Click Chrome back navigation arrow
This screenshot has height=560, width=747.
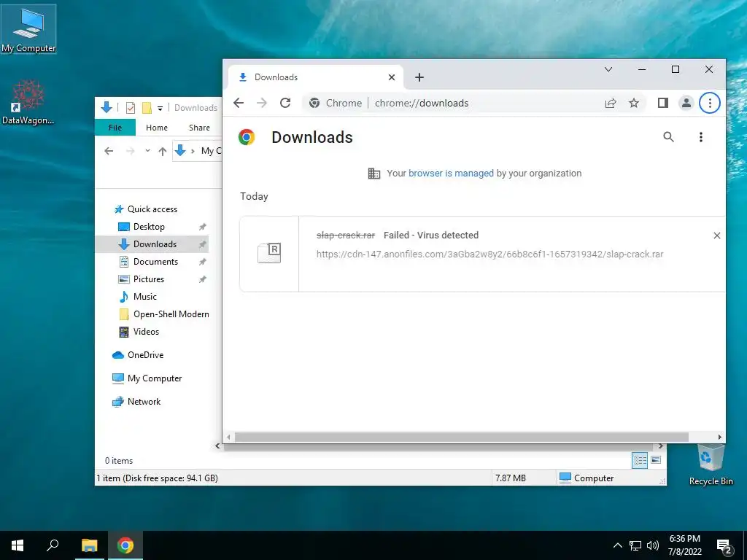coord(239,103)
